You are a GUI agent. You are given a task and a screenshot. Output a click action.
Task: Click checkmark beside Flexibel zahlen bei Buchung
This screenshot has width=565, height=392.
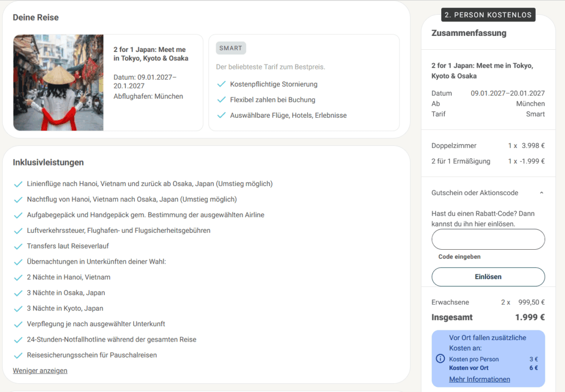coord(221,100)
